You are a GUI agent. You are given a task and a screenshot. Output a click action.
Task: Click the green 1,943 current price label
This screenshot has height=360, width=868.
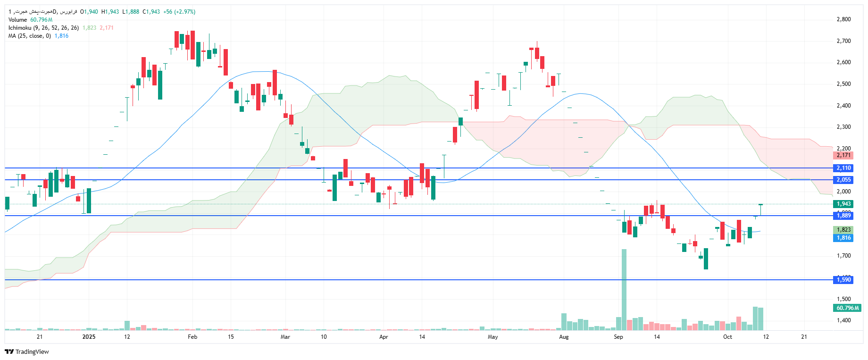click(x=843, y=204)
